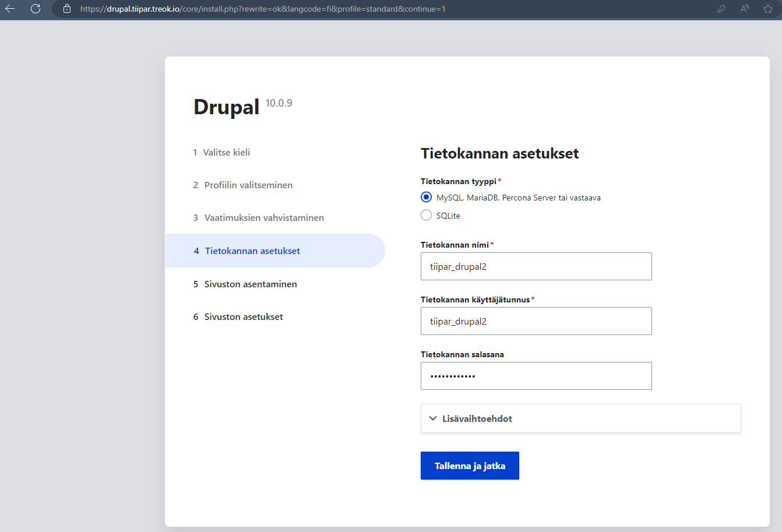
Task: View site info via the lock icon
Action: coord(67,9)
